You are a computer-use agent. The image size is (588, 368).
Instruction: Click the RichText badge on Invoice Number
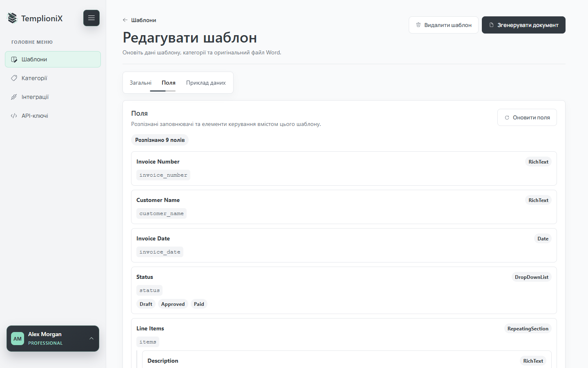538,162
